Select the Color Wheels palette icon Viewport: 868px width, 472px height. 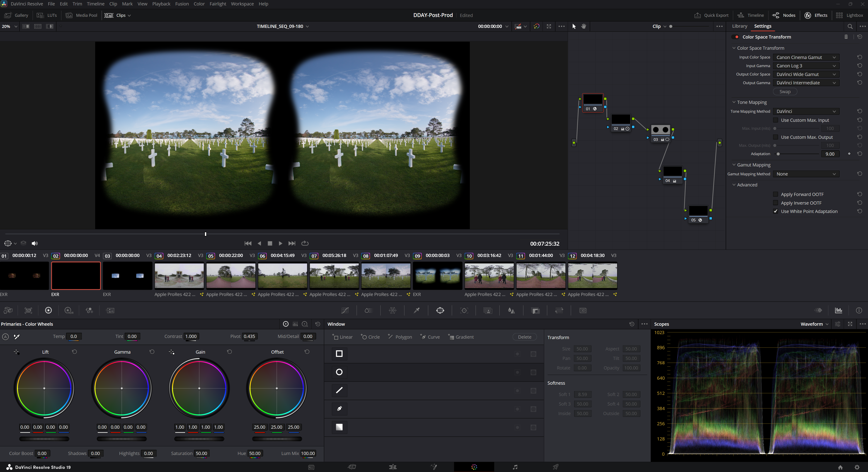click(x=48, y=311)
